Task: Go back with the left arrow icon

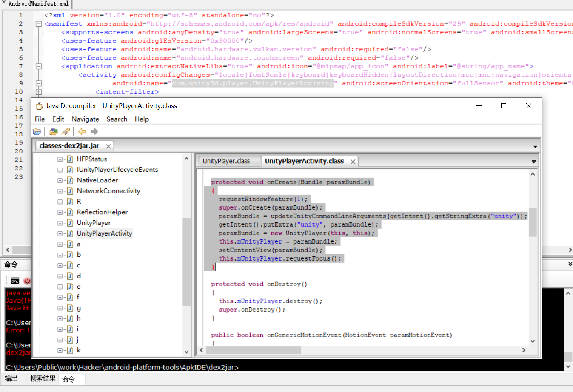Action: 82,131
